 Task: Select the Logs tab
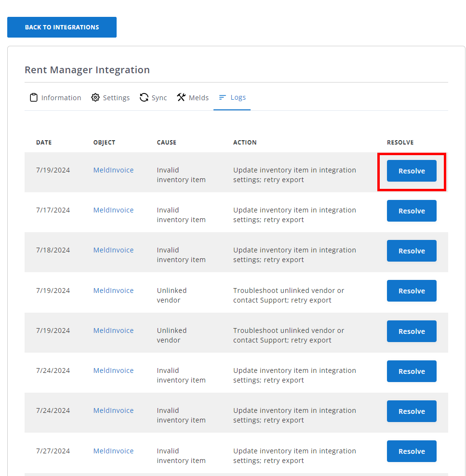pyautogui.click(x=232, y=97)
